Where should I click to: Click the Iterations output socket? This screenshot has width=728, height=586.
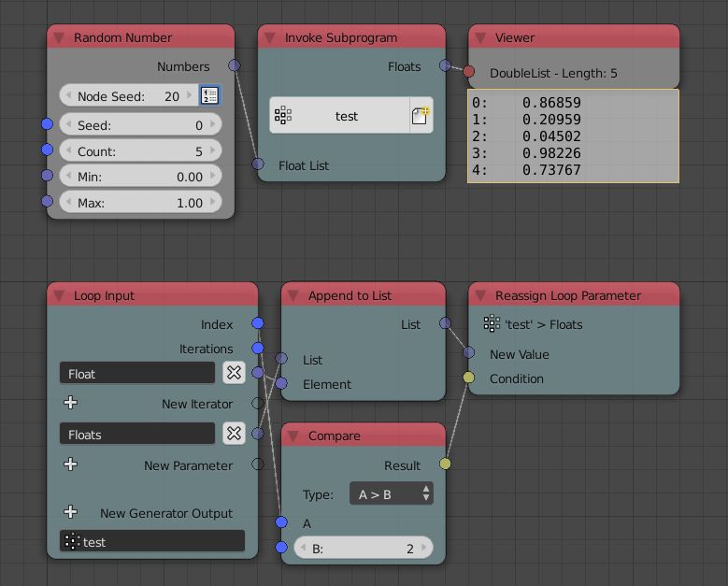pos(258,348)
